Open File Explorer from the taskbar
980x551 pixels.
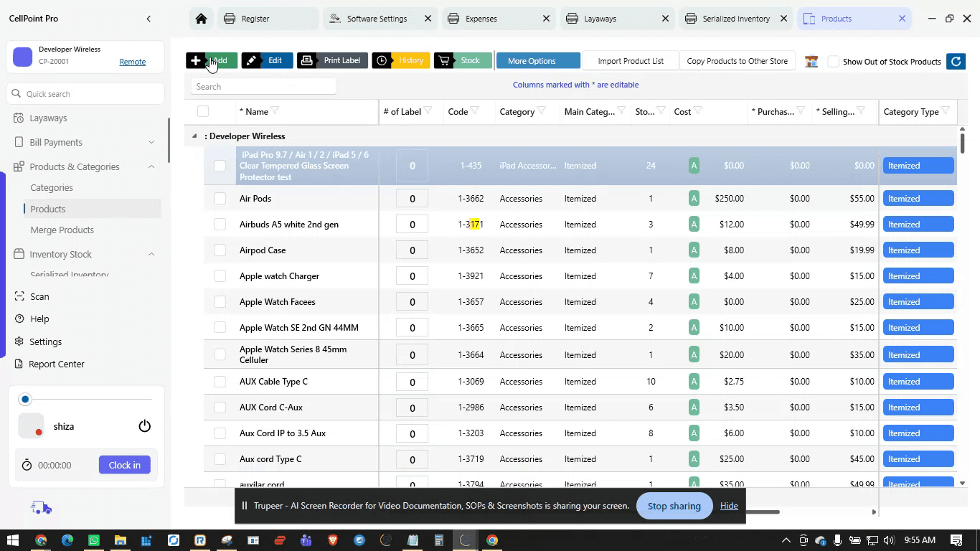121,540
